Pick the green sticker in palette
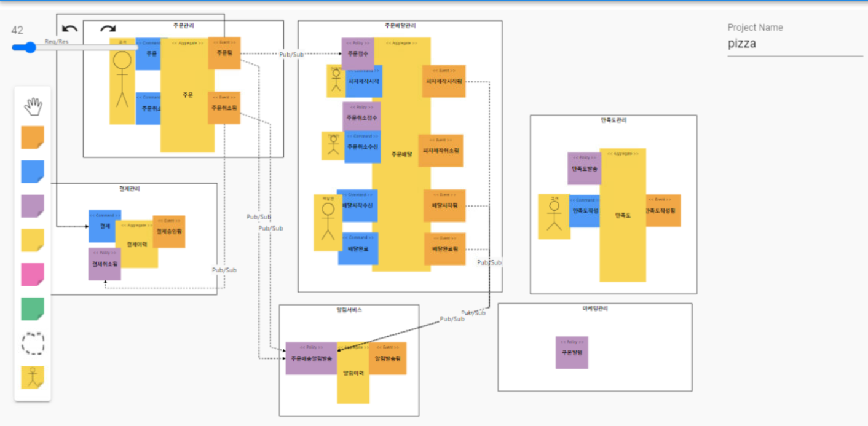This screenshot has height=426, width=868. click(33, 309)
